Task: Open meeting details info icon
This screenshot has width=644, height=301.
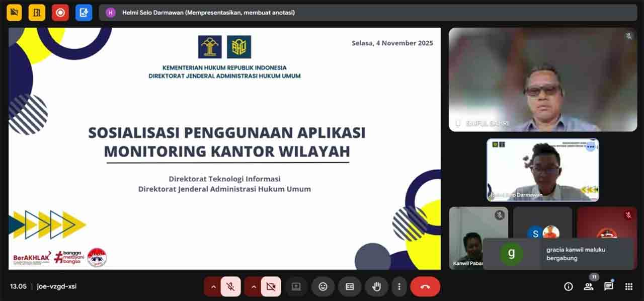Action: 569,286
